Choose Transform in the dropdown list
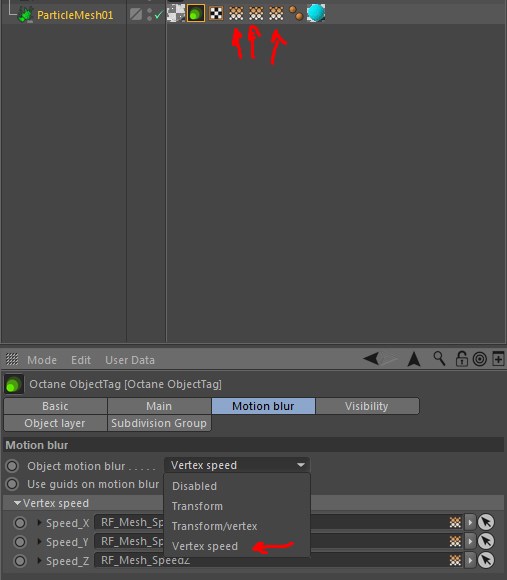The image size is (507, 580). pyautogui.click(x=237, y=506)
